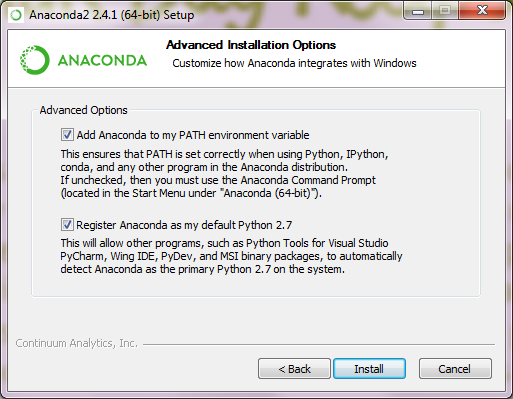Start installation with the Install button

pos(369,369)
